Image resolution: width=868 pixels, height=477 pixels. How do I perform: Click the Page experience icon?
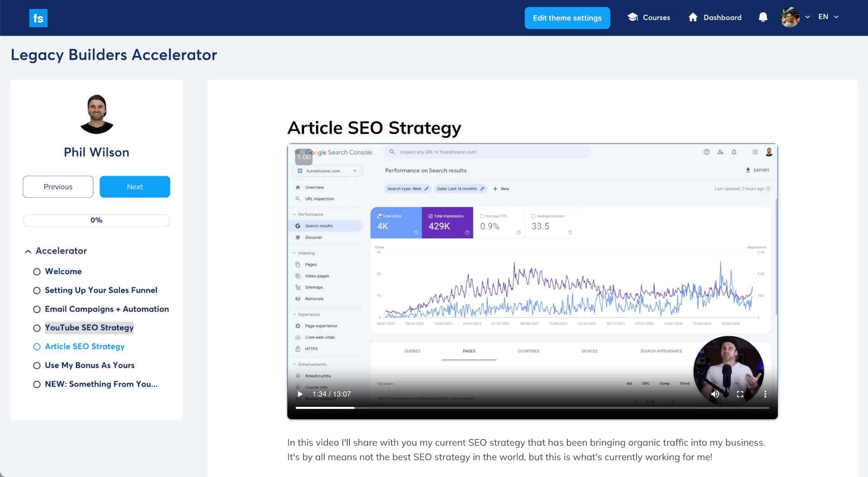click(297, 326)
